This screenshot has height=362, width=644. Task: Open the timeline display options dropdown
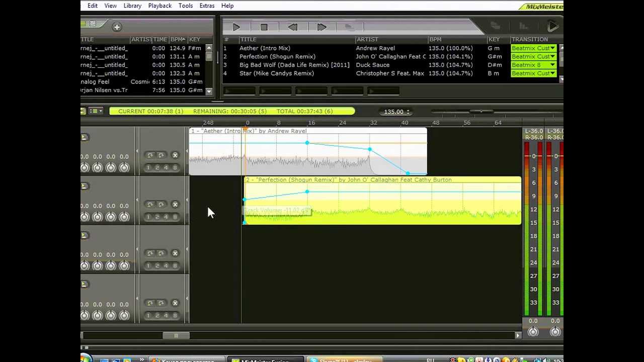click(x=96, y=111)
